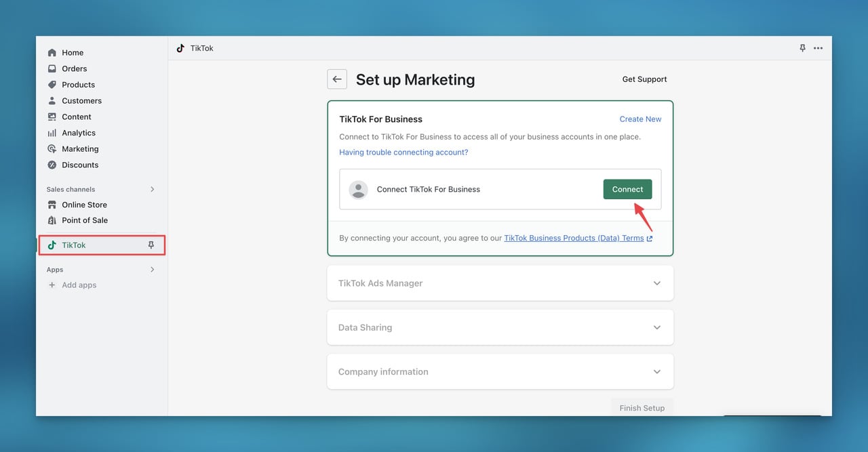Click the Get Support link
Screen dimensions: 868x452
[644, 79]
